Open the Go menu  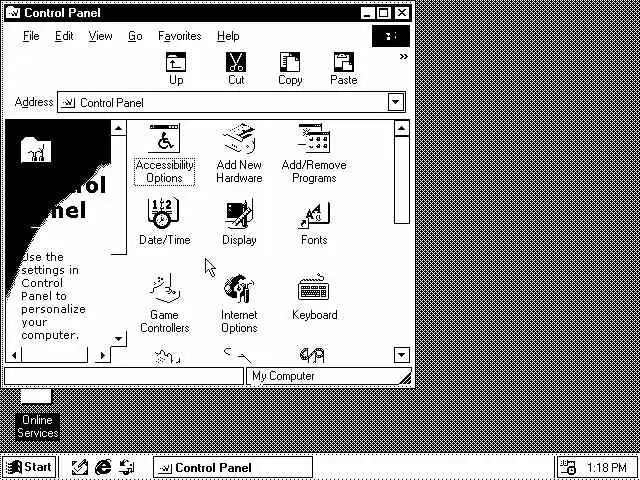click(135, 36)
